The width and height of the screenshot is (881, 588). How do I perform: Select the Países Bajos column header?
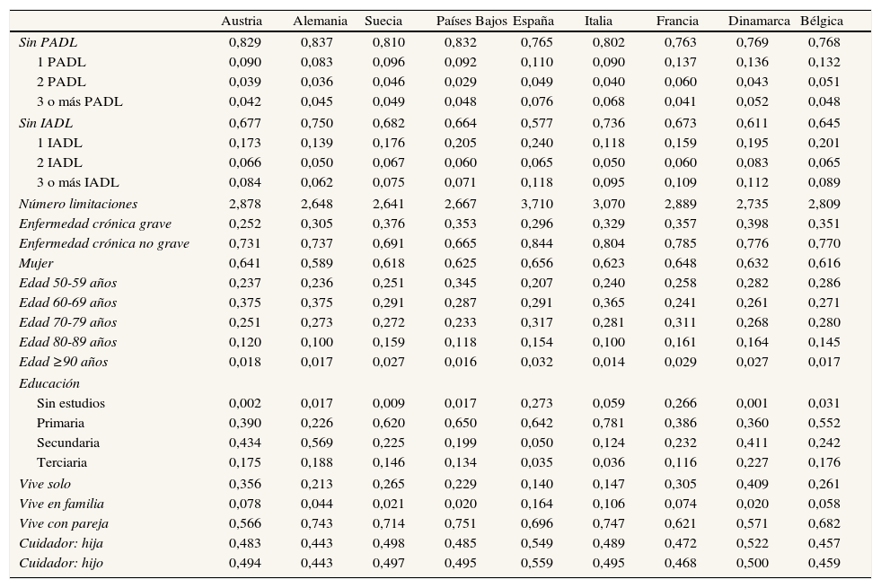(x=471, y=21)
